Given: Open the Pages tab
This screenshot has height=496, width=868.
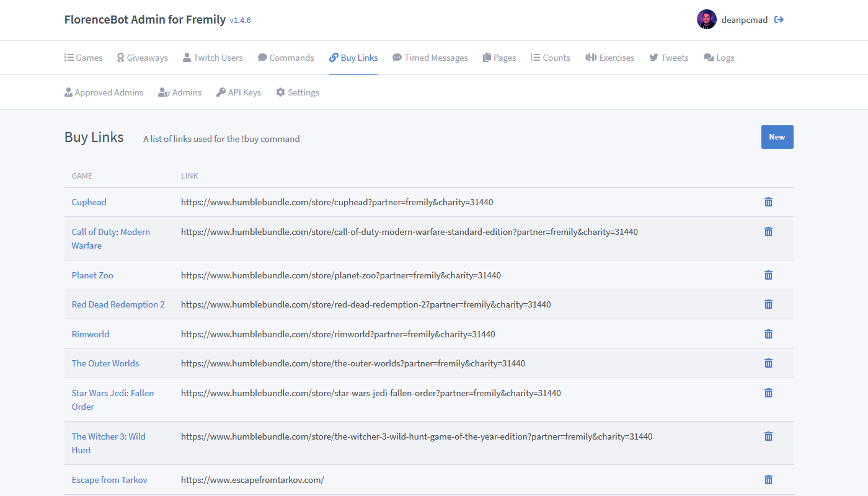Looking at the screenshot, I should 500,58.
